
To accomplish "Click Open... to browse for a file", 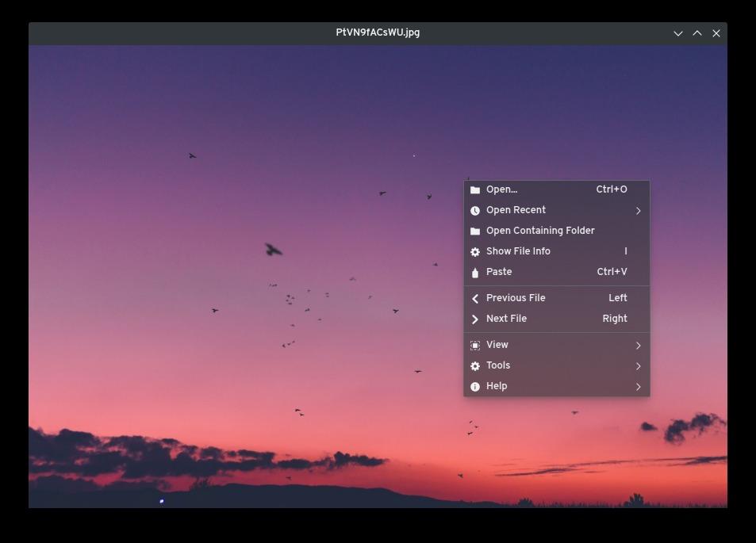I will click(x=501, y=189).
